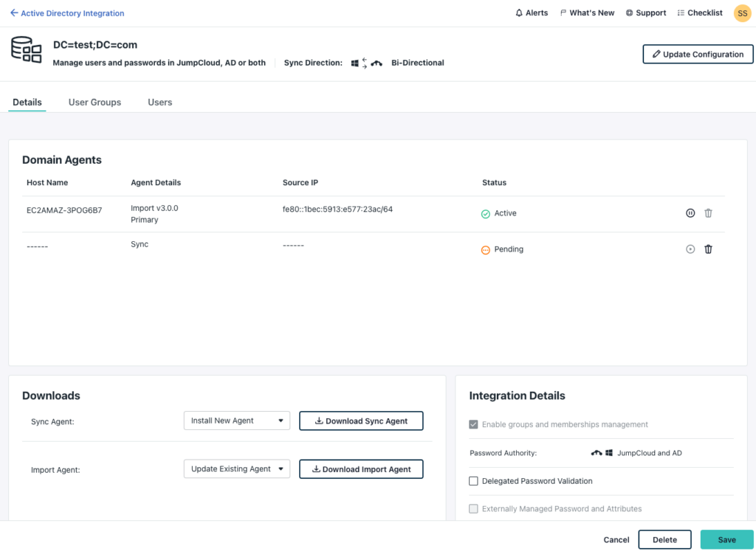The image size is (756, 557).
Task: Delete the pending Sync agent row
Action: coord(708,249)
